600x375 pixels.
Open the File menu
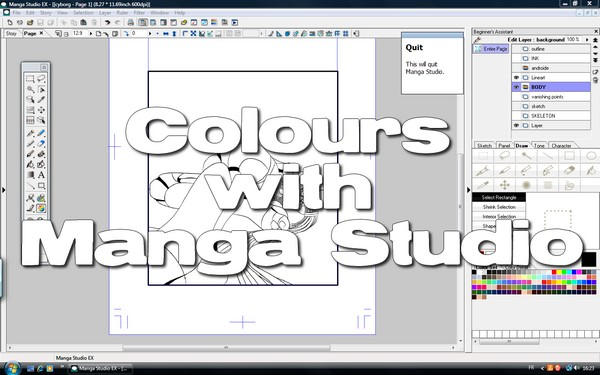tap(16, 13)
